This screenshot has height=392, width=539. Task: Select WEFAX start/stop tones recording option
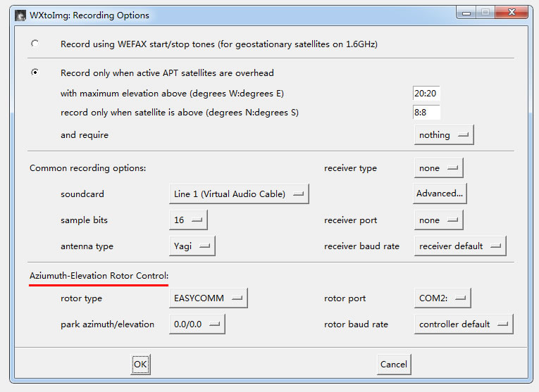(x=35, y=44)
